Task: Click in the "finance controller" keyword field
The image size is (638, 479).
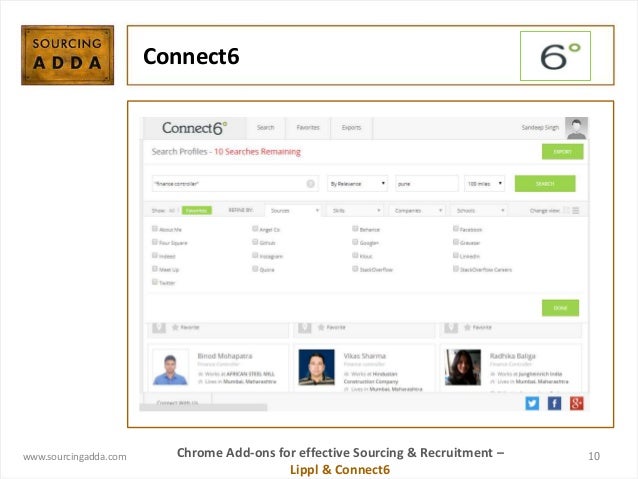Action: tap(235, 184)
